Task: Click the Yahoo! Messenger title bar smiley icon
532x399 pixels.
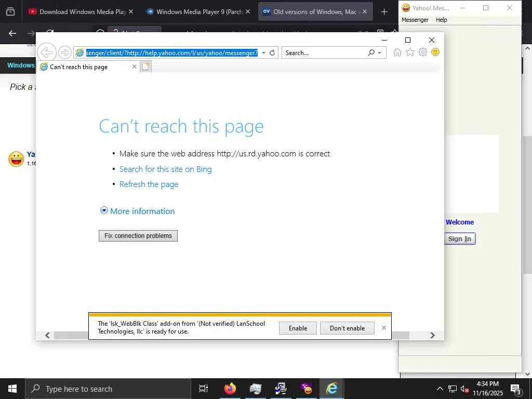Action: pos(405,8)
